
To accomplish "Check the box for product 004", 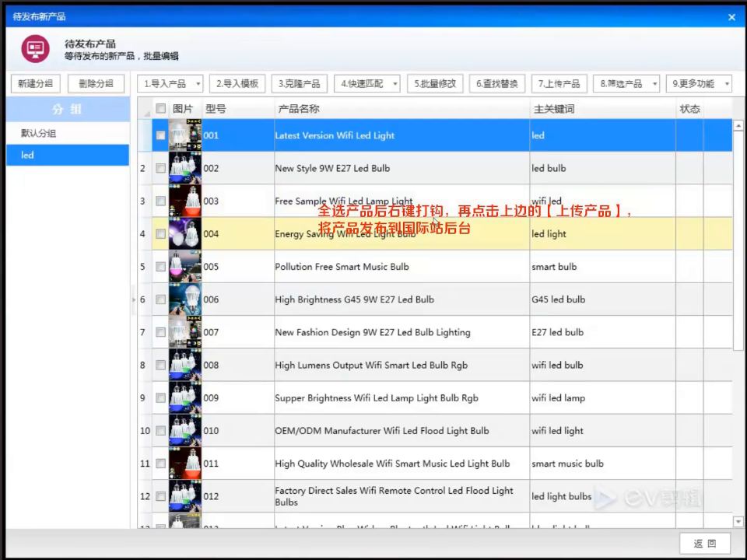I will coord(160,234).
